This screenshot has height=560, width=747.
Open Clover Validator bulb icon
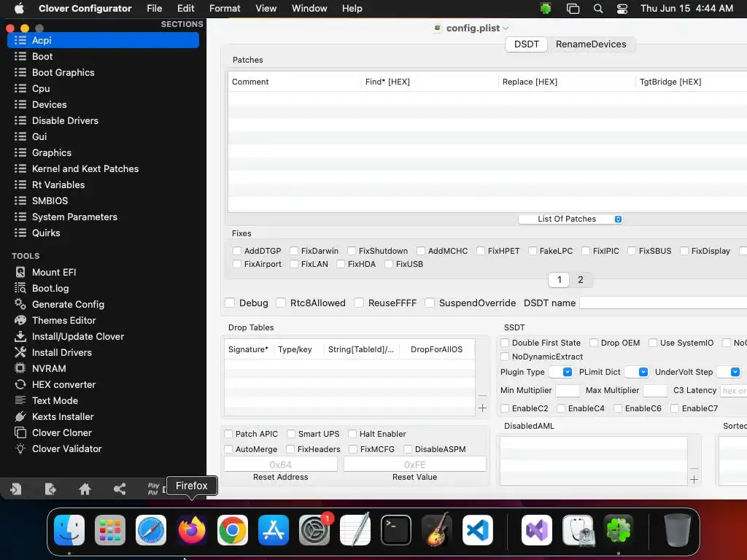pyautogui.click(x=20, y=448)
